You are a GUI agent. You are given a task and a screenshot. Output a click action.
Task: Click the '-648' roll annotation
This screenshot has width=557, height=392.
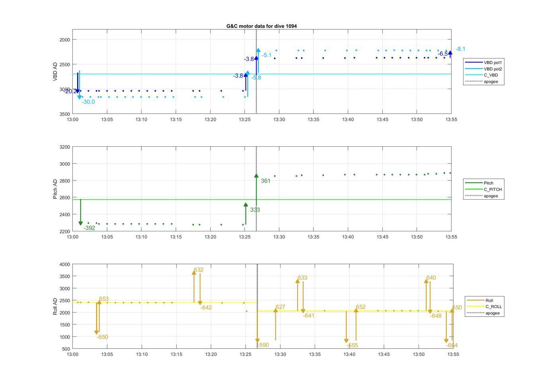pos(436,316)
